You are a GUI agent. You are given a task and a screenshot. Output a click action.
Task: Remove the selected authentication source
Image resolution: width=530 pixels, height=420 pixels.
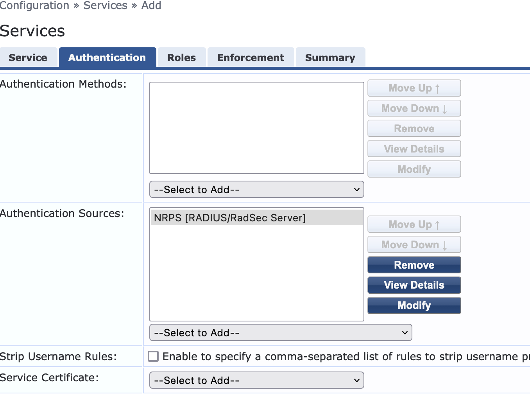coord(414,265)
